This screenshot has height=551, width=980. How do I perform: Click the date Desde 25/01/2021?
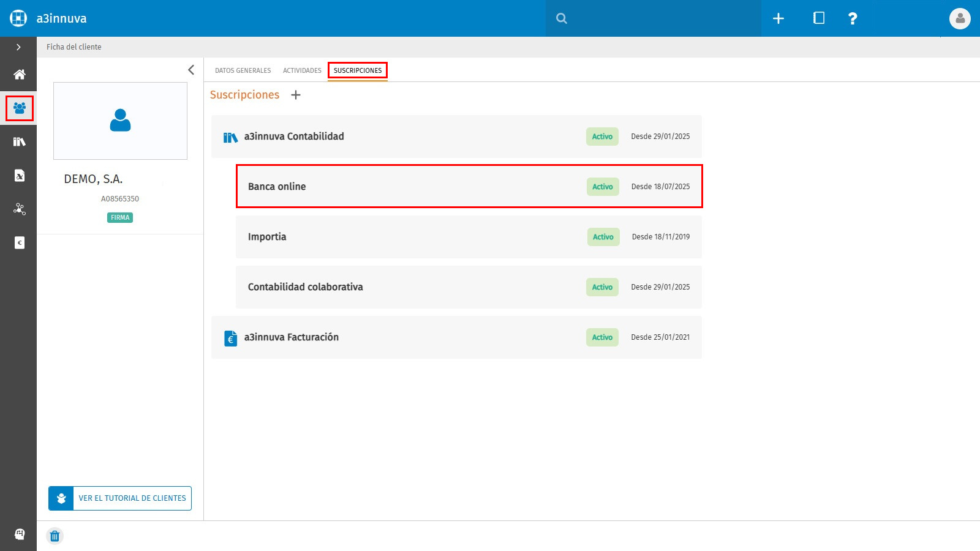[660, 337]
